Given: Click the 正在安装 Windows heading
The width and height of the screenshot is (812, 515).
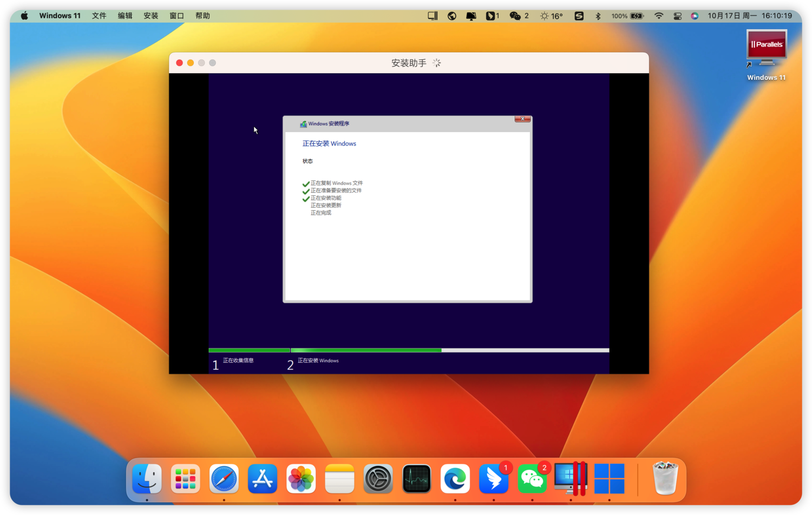Looking at the screenshot, I should 329,144.
